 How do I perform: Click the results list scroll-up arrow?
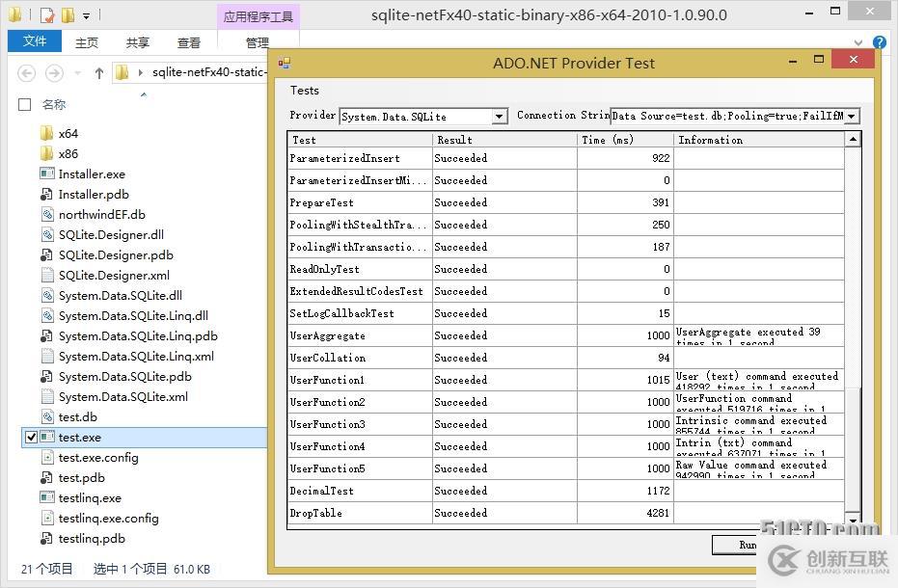(x=853, y=140)
